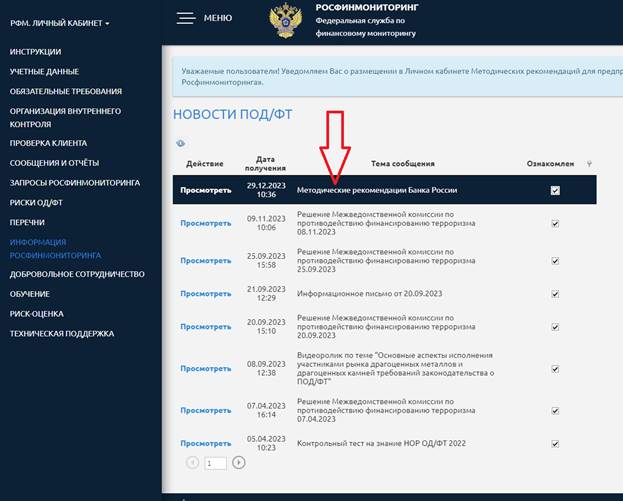Screen dimensions: 623x501
Task: Open РИСКИ ОД/ФТ sidebar item
Action: click(36, 203)
